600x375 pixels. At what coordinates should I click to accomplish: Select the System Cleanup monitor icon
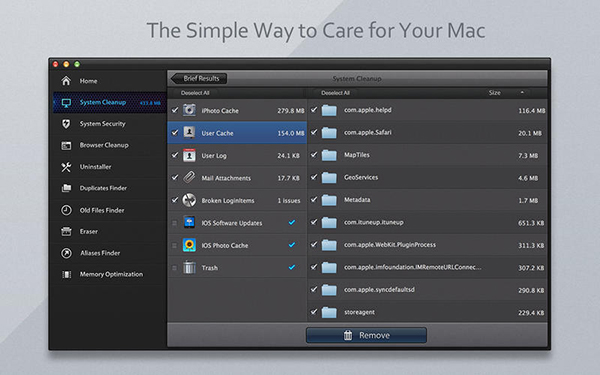tap(66, 103)
